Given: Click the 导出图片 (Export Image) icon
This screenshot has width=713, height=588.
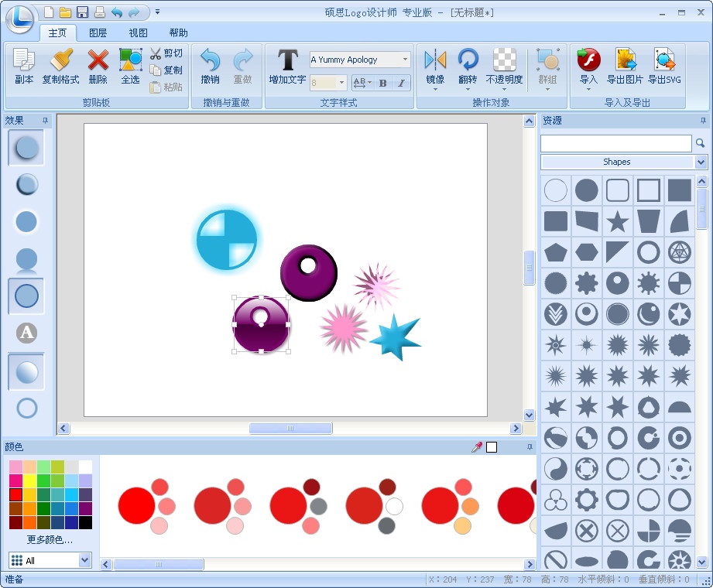Looking at the screenshot, I should (625, 60).
